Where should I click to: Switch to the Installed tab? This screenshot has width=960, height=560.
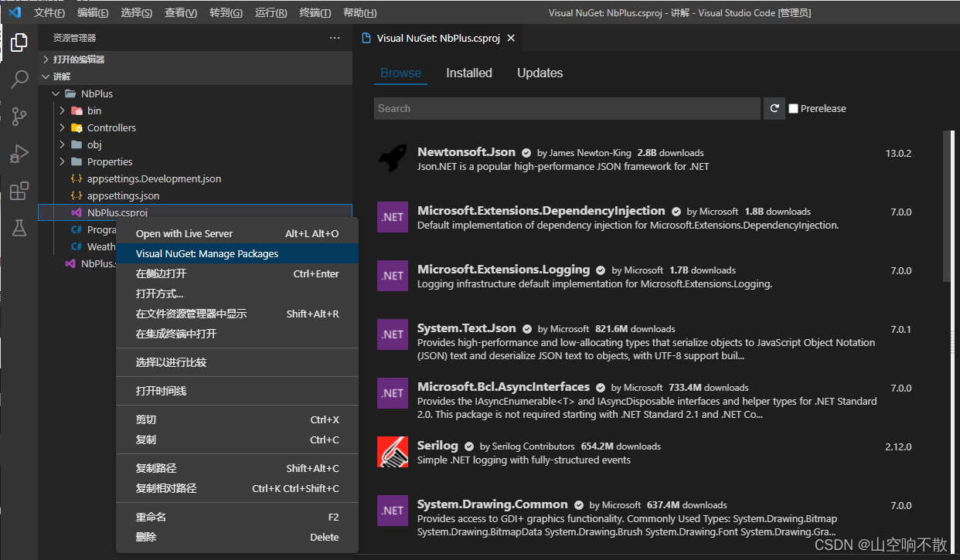pyautogui.click(x=469, y=73)
